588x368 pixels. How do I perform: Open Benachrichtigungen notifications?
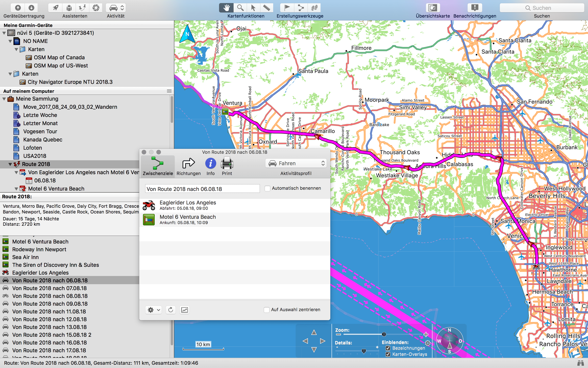(x=474, y=8)
